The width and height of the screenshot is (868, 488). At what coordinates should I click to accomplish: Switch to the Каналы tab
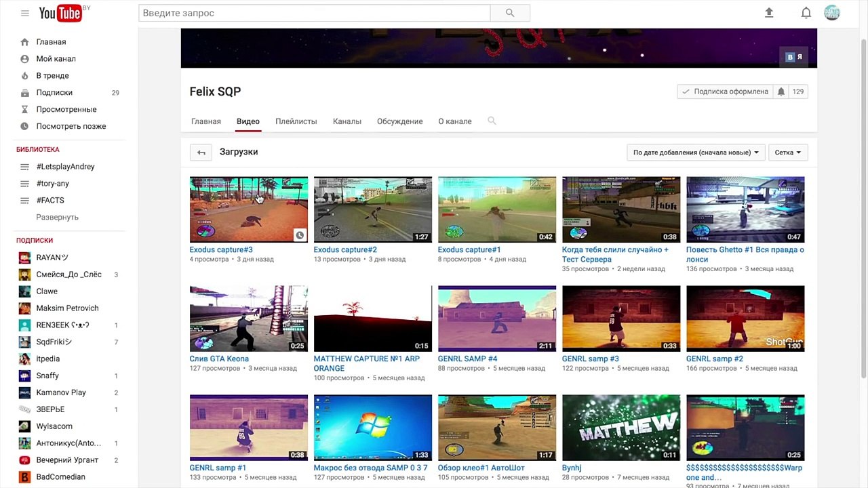tap(347, 121)
